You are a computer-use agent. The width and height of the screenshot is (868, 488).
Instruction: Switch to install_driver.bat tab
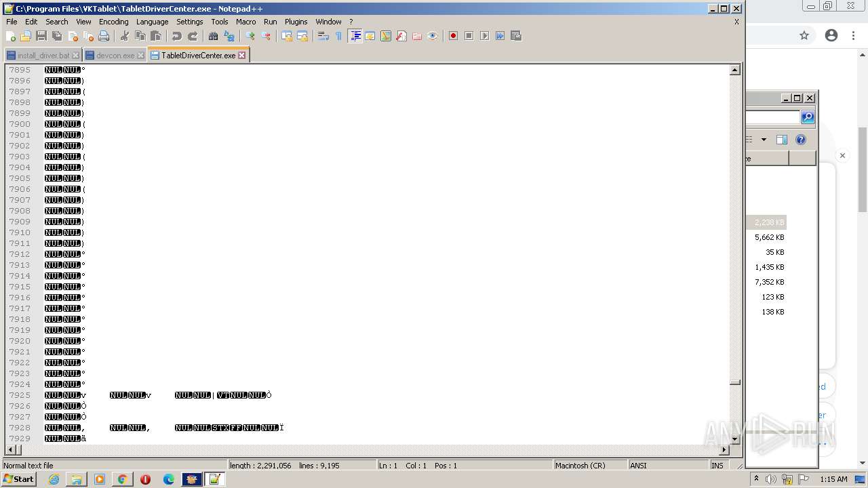[x=43, y=56]
